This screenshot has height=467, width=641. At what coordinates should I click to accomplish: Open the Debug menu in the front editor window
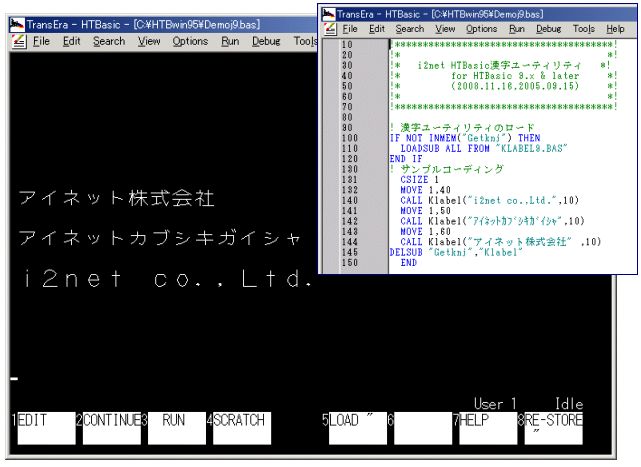(549, 29)
